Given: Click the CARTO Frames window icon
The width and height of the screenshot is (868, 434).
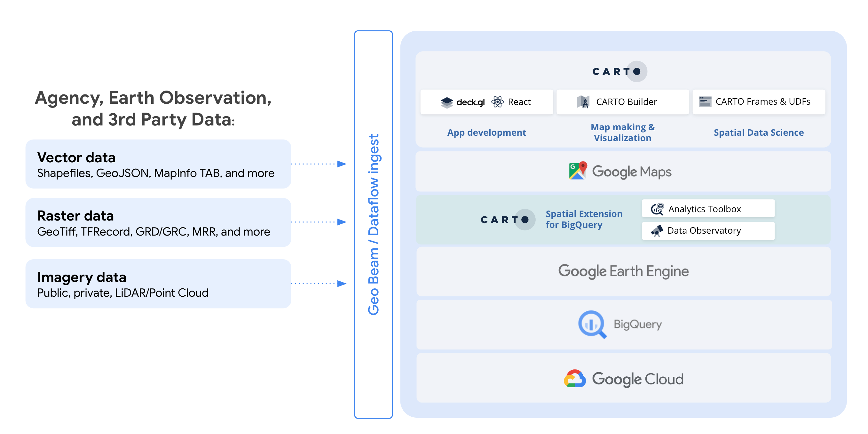Looking at the screenshot, I should (705, 101).
